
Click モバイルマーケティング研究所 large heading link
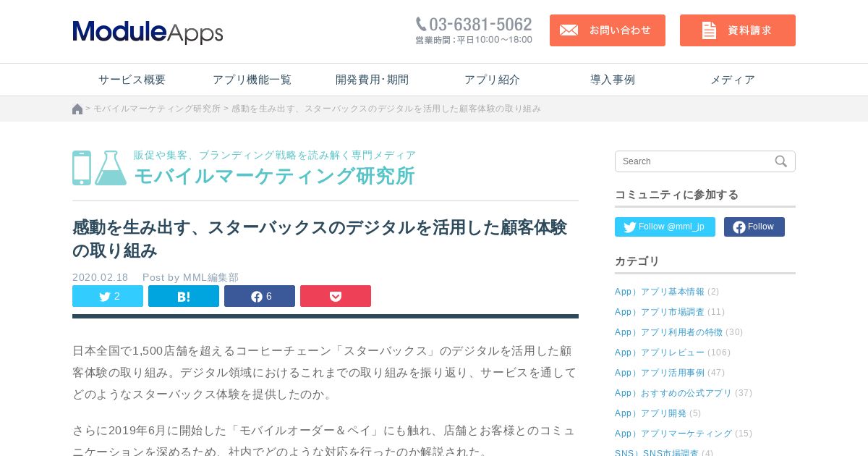274,176
